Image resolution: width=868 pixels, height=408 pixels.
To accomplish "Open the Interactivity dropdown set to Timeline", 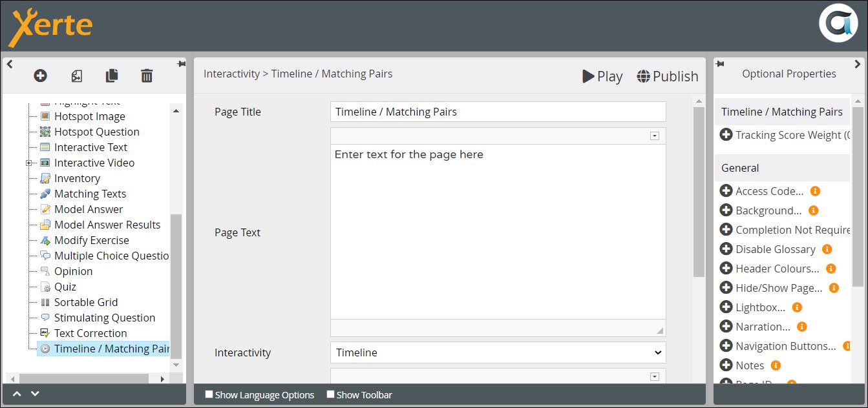I will 498,352.
